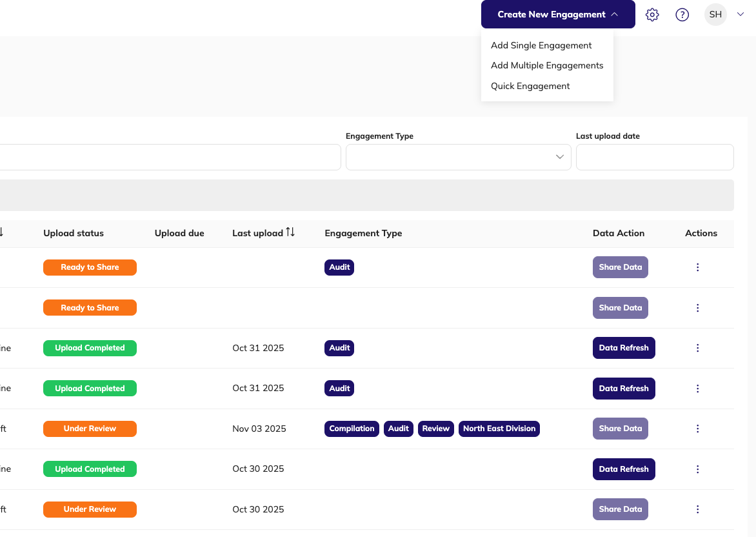Select Add Single Engagement option
This screenshot has width=756, height=537.
[541, 45]
